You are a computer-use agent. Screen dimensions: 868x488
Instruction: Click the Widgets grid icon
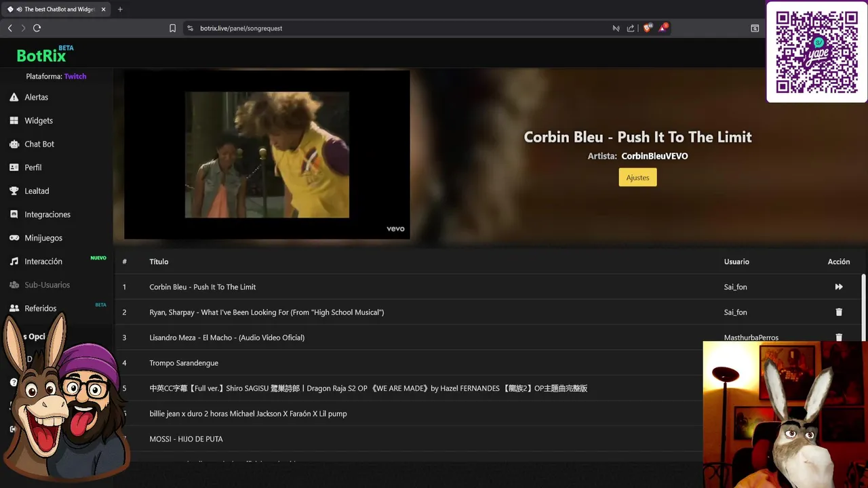click(x=14, y=121)
